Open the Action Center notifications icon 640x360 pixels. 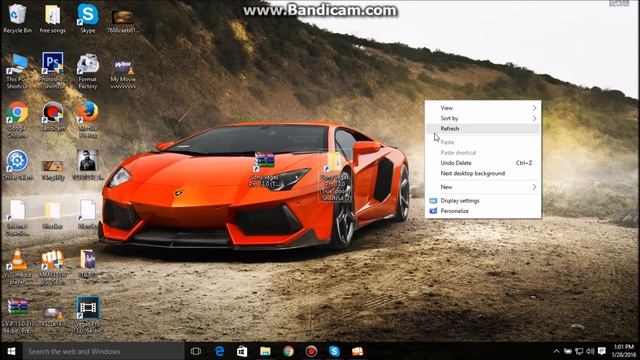(x=602, y=351)
